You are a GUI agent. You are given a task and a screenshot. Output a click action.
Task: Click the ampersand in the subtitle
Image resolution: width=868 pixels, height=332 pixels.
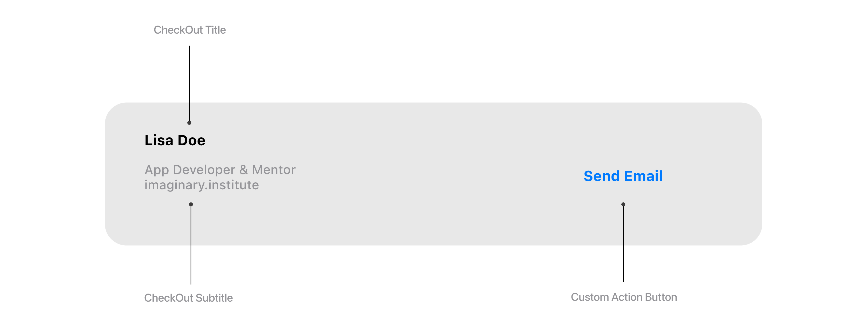pyautogui.click(x=244, y=170)
